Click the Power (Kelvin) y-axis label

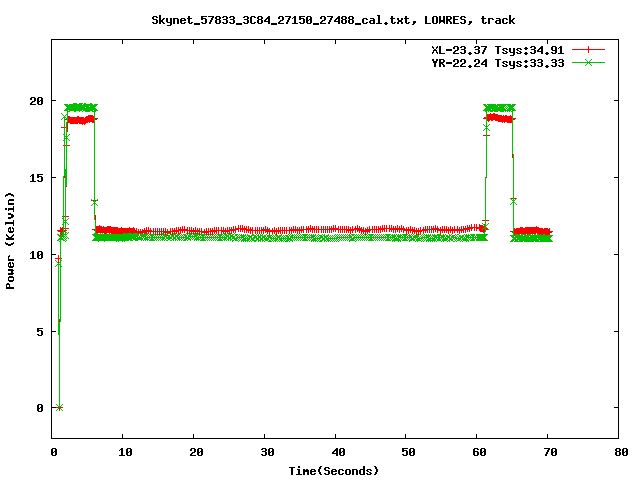10,240
